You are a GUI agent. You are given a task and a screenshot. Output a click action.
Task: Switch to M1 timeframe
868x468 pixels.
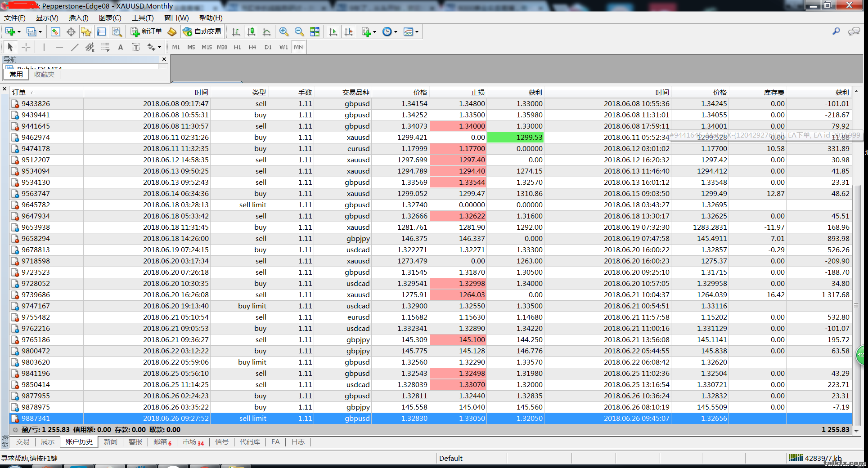(x=176, y=47)
